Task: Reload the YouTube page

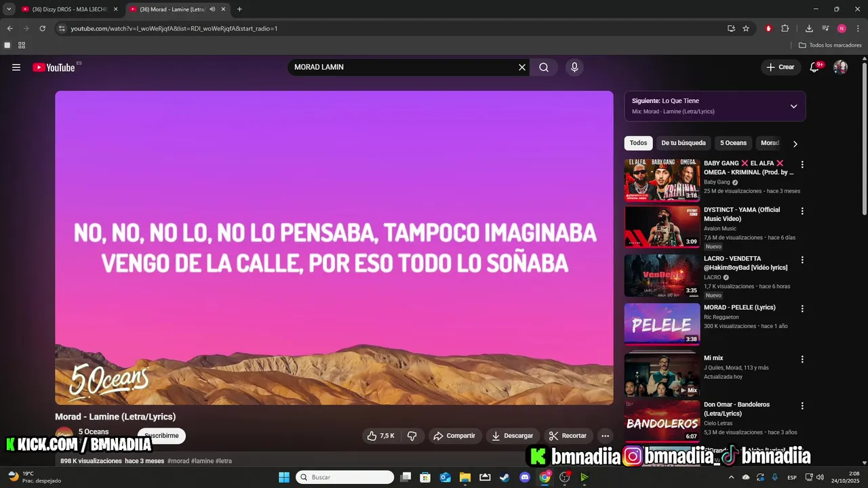Action: click(x=42, y=28)
